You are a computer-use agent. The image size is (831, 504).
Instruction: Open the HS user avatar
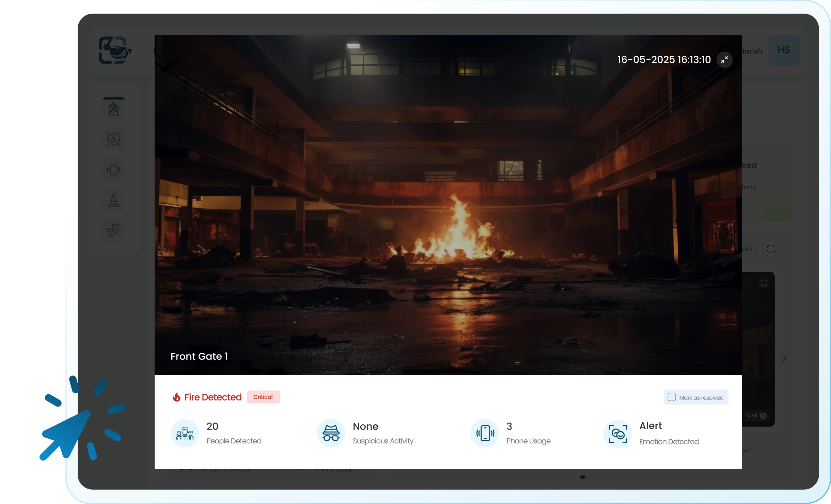coord(784,50)
